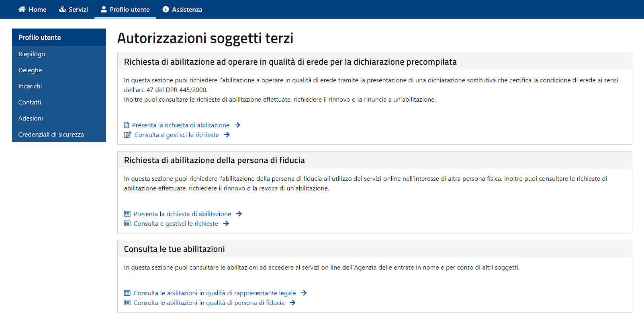Click arrow after persona di fiducia Consulta e gestisci
The image size is (644, 323).
coord(226,223)
